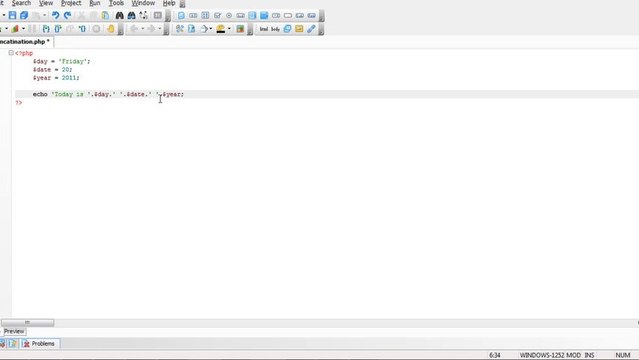Click the highlight color marker icon
The image size is (639, 360).
point(220,29)
